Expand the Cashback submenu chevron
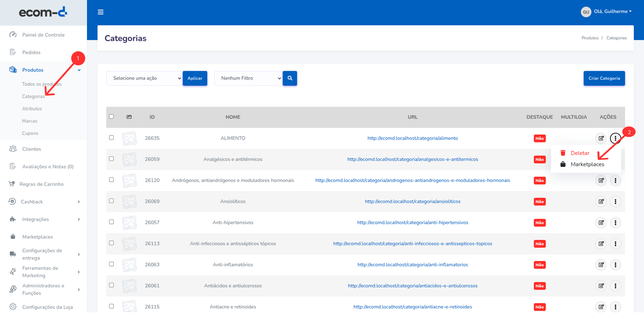This screenshot has width=644, height=313. pyautogui.click(x=79, y=202)
